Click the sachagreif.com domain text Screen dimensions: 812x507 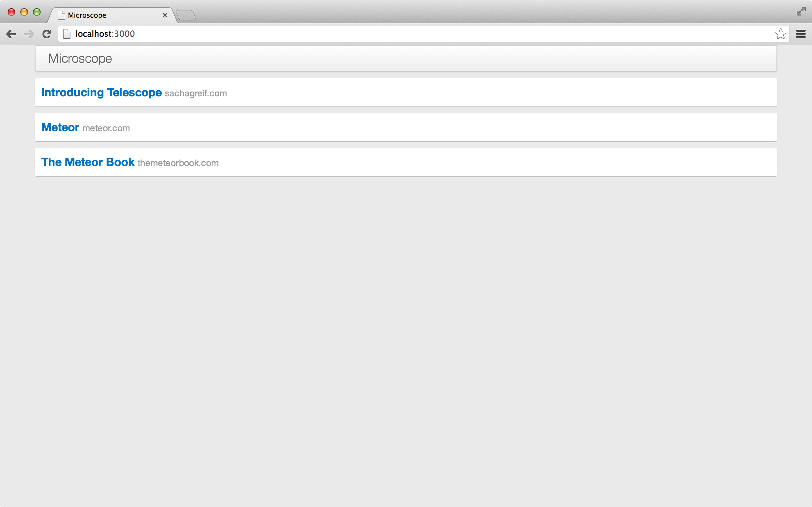point(196,93)
